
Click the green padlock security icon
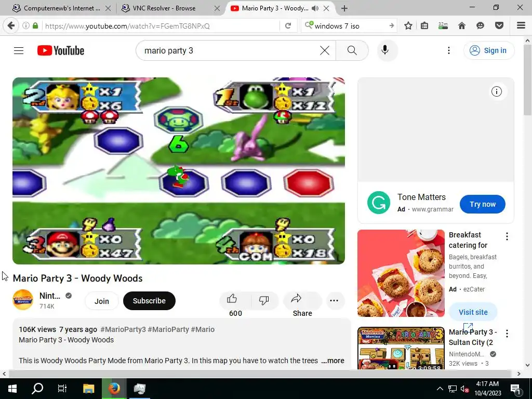(x=35, y=25)
